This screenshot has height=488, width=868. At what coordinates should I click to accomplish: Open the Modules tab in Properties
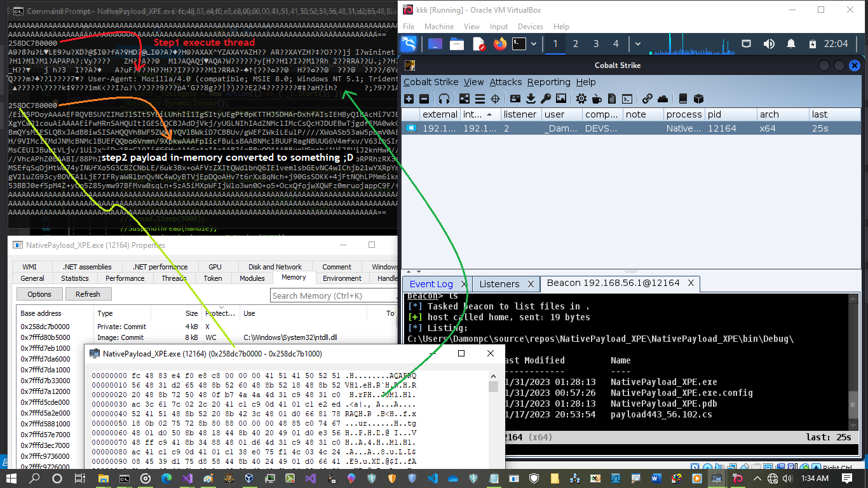pos(252,278)
